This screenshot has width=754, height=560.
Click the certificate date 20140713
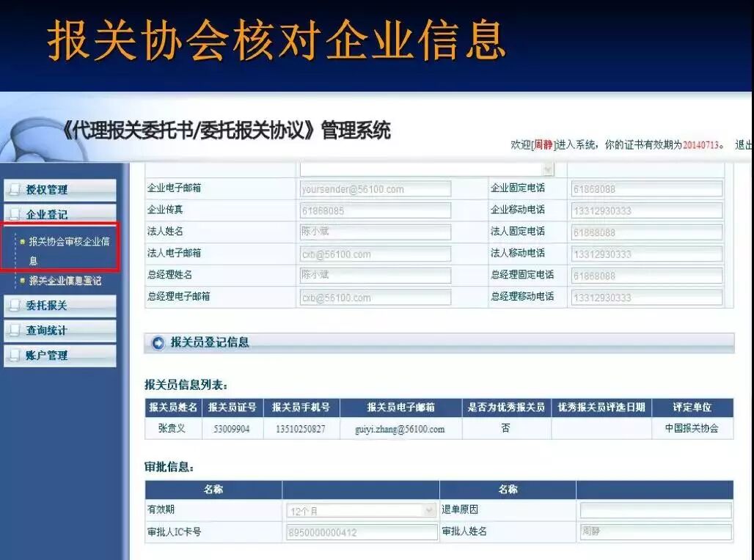pos(700,144)
